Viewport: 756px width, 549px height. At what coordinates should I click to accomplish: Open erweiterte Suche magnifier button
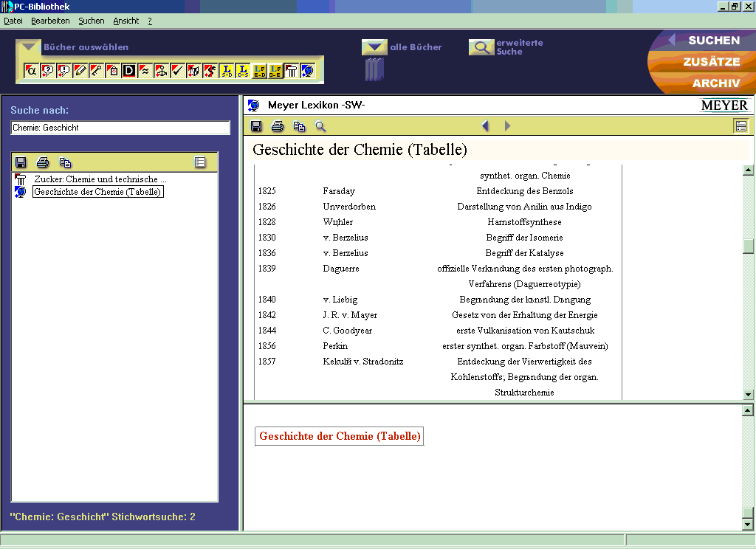pyautogui.click(x=481, y=47)
